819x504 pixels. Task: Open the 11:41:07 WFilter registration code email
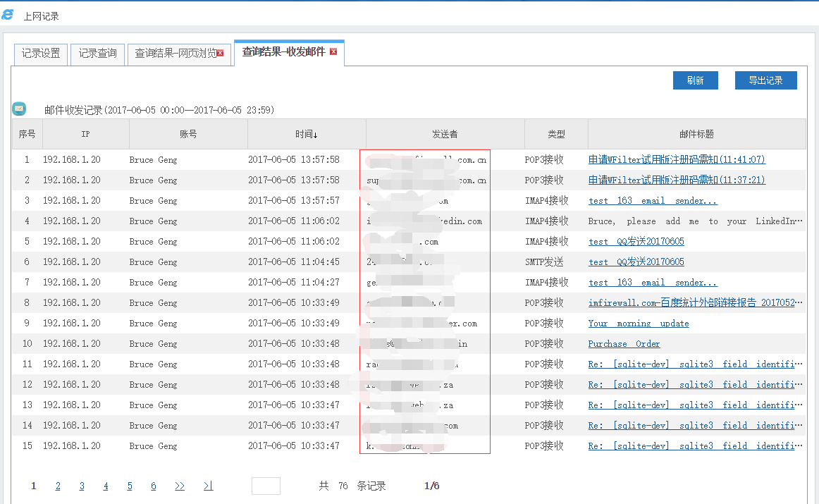click(x=676, y=160)
